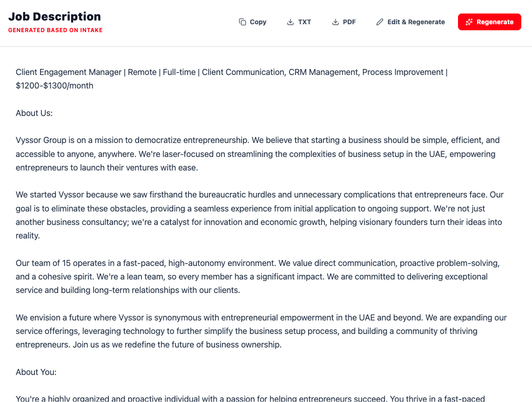The height and width of the screenshot is (402, 532).
Task: Click the GENERATED BASED ON INTAKE label
Action: 55,30
